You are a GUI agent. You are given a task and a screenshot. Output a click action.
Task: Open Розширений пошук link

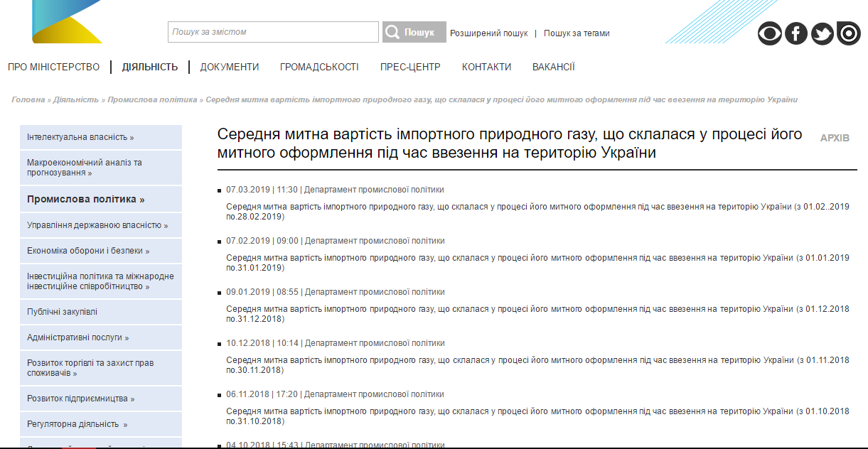pyautogui.click(x=489, y=33)
